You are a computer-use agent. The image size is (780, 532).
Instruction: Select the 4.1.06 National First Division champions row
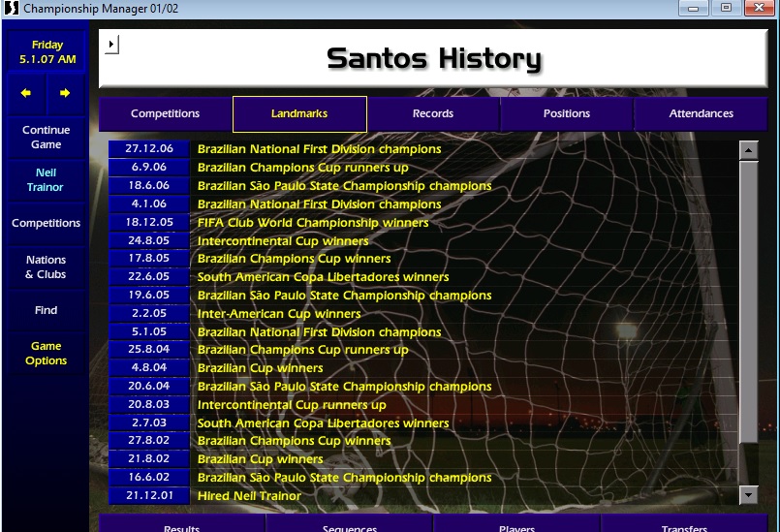click(x=422, y=204)
